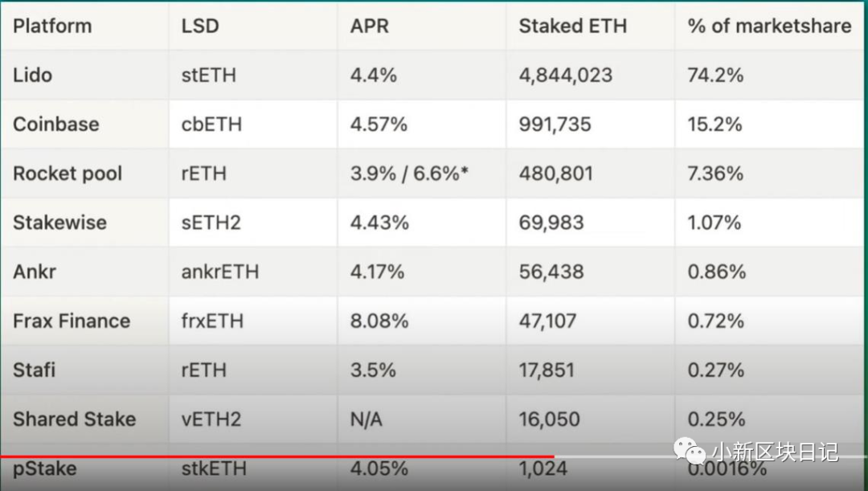868x491 pixels.
Task: Select the 74.2% marketshare cell
Action: [715, 76]
